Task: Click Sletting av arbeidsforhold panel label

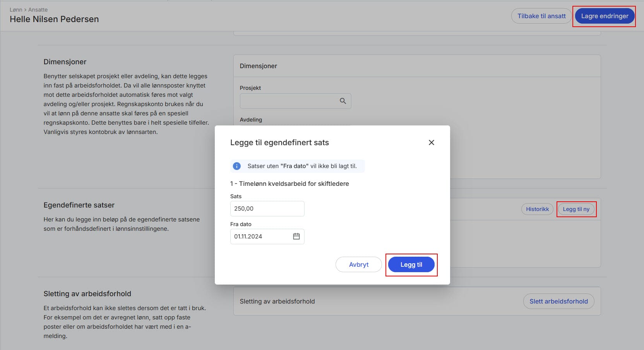Action: click(277, 301)
